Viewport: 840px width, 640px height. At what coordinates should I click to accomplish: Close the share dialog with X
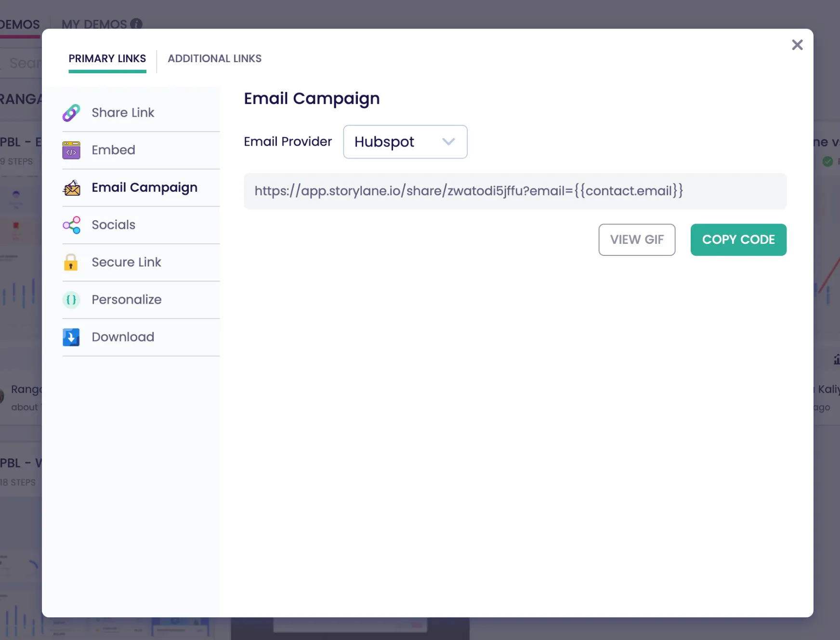(797, 45)
